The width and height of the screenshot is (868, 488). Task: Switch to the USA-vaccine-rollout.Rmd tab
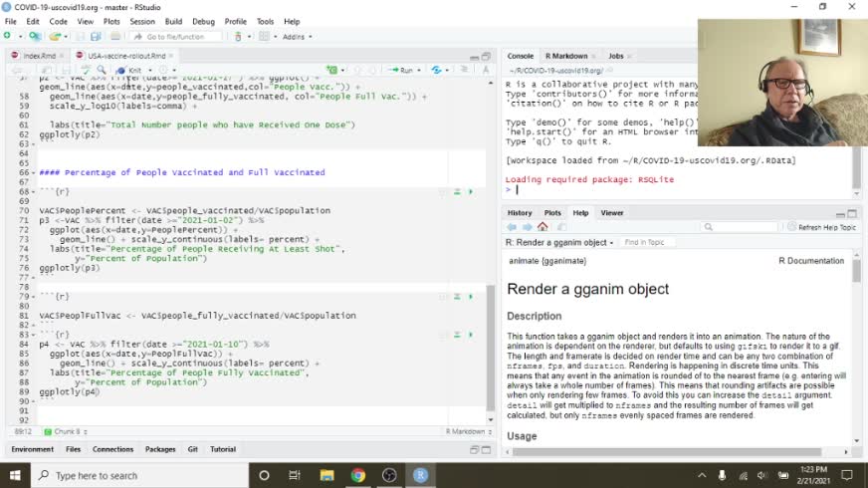coord(126,56)
